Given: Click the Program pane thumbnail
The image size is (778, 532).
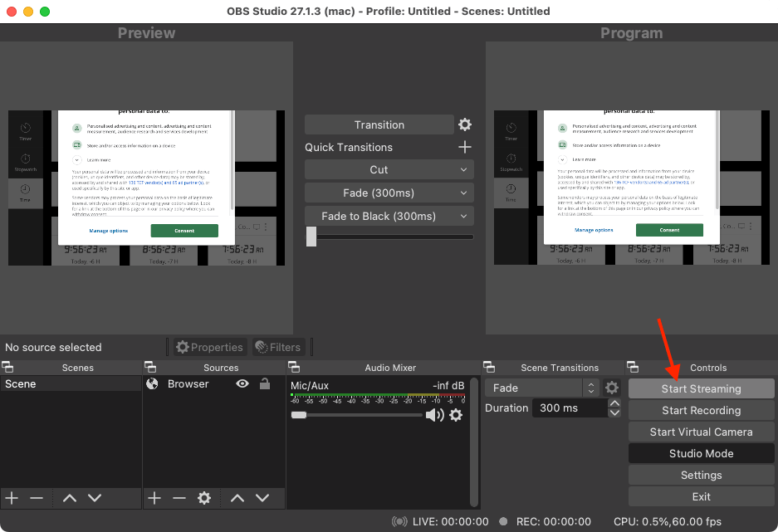Looking at the screenshot, I should pyautogui.click(x=632, y=188).
